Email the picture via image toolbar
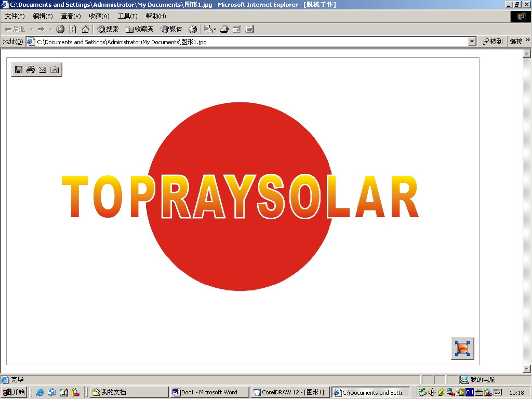Image resolution: width=532 pixels, height=399 pixels. pos(43,70)
